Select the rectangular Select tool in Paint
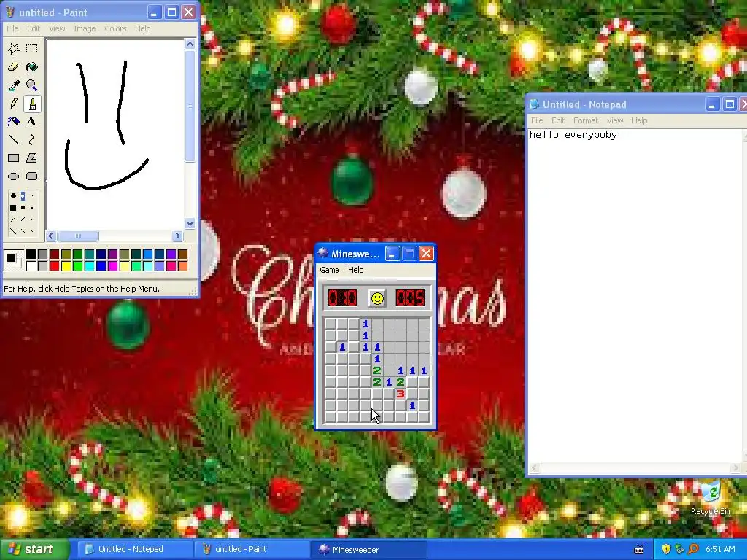The image size is (747, 560). click(31, 49)
